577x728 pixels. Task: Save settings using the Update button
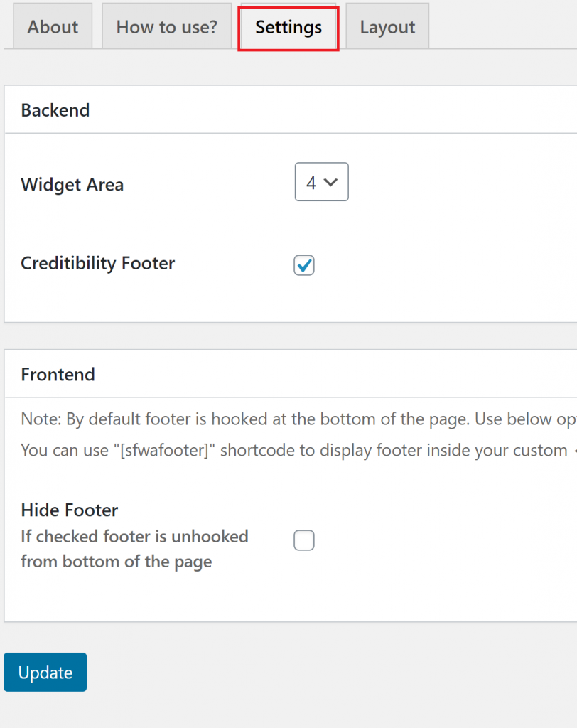(x=45, y=672)
